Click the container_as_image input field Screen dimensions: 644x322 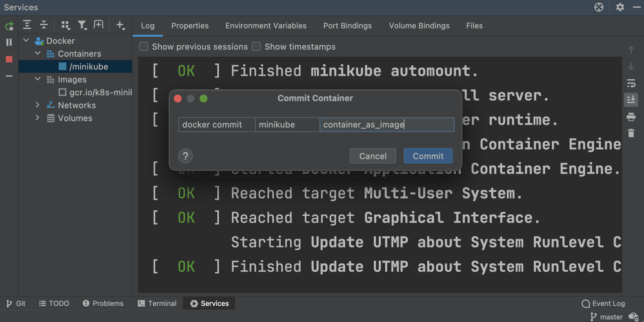coord(387,125)
